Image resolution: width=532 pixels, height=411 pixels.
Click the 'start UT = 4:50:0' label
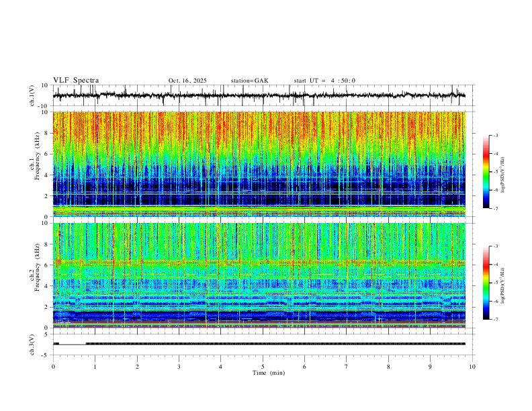324,81
